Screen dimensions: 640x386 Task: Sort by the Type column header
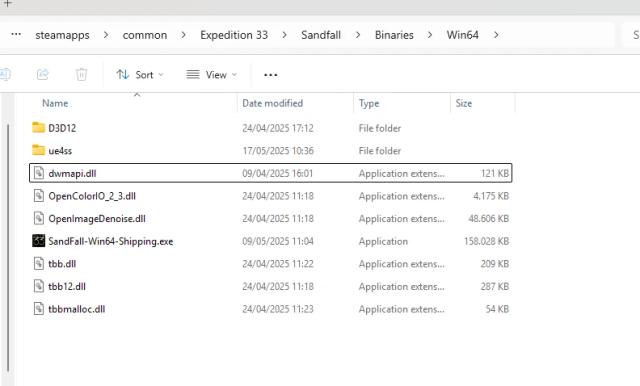(369, 103)
